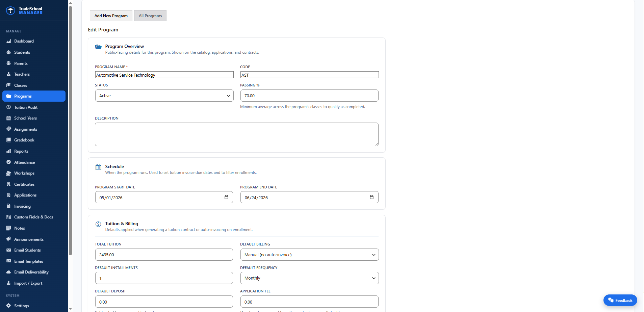This screenshot has width=644, height=312.
Task: Open the Default Billing dropdown
Action: click(309, 255)
